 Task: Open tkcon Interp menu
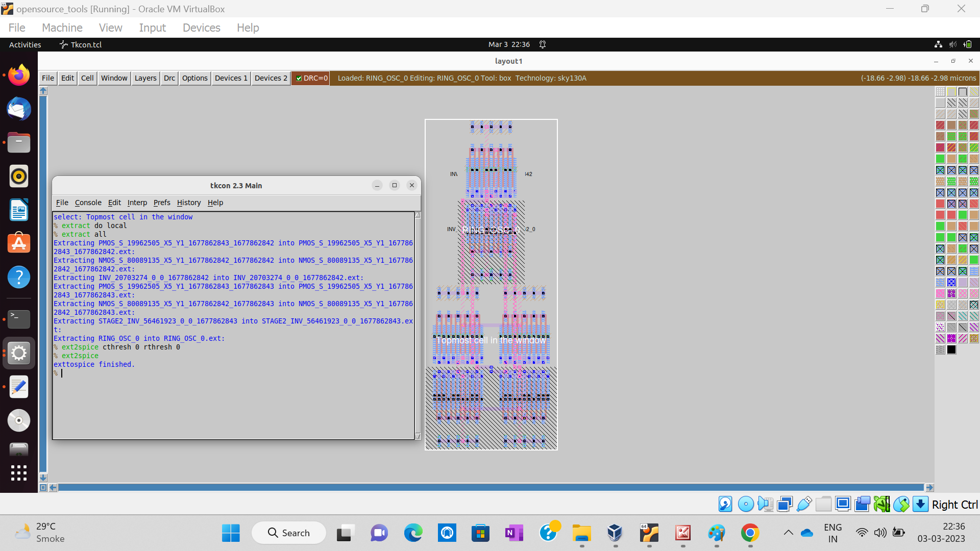pos(137,203)
